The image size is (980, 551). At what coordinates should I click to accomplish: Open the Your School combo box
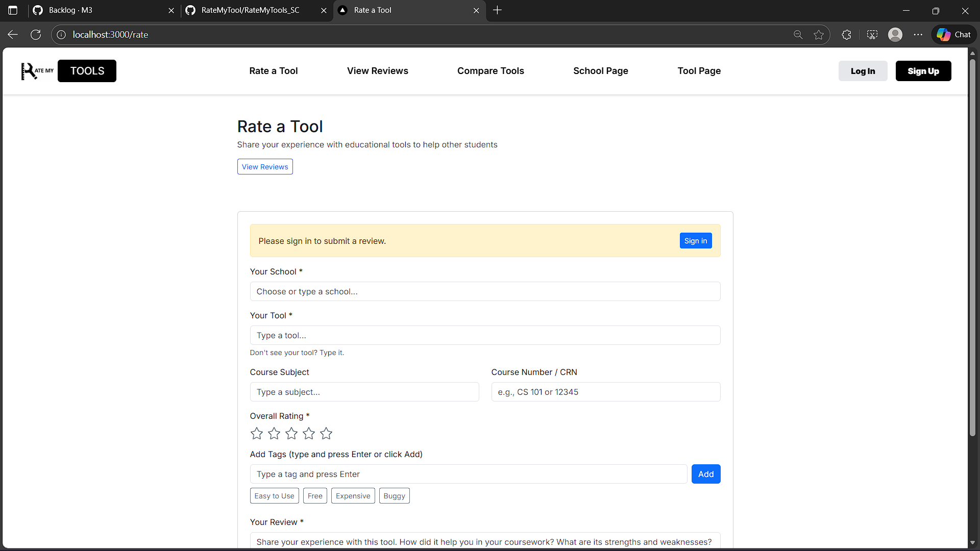point(485,291)
